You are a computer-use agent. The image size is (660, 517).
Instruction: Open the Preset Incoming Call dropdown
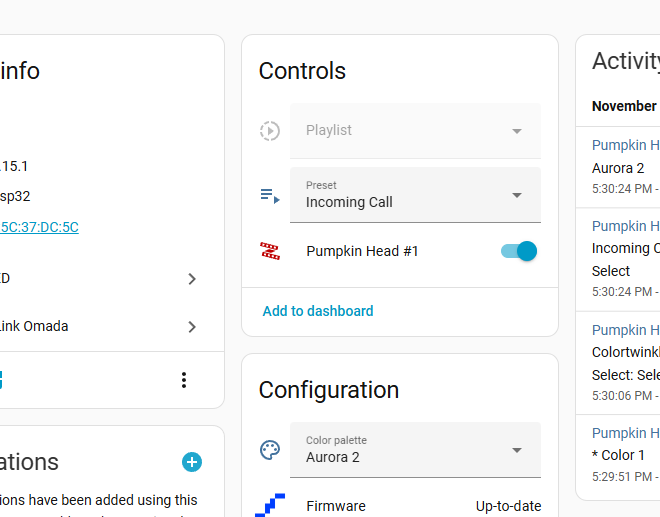point(415,195)
